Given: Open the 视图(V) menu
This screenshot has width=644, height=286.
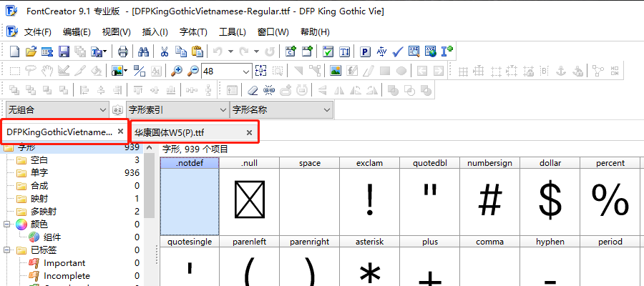Looking at the screenshot, I should pyautogui.click(x=116, y=32).
